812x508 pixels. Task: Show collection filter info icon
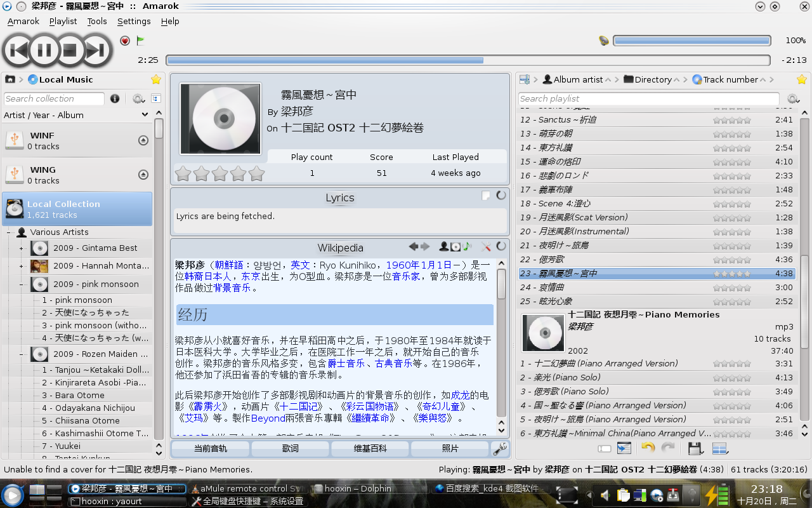[115, 98]
